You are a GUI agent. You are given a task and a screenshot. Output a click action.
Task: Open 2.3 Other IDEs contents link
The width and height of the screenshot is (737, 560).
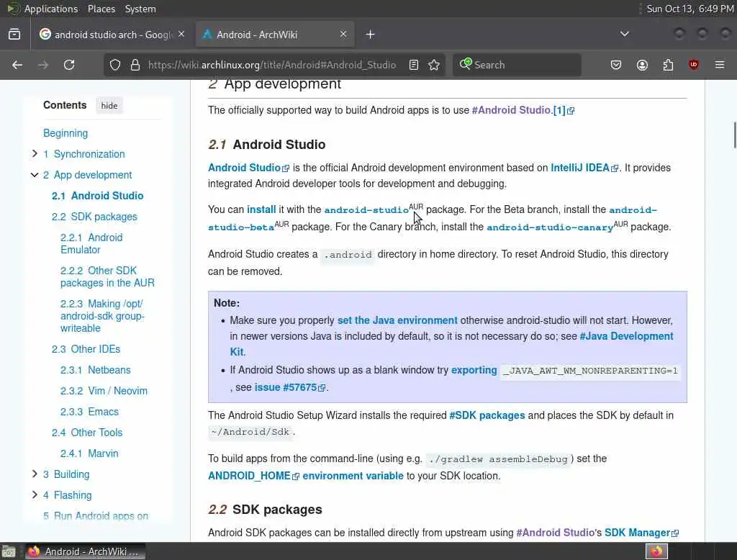[86, 349]
